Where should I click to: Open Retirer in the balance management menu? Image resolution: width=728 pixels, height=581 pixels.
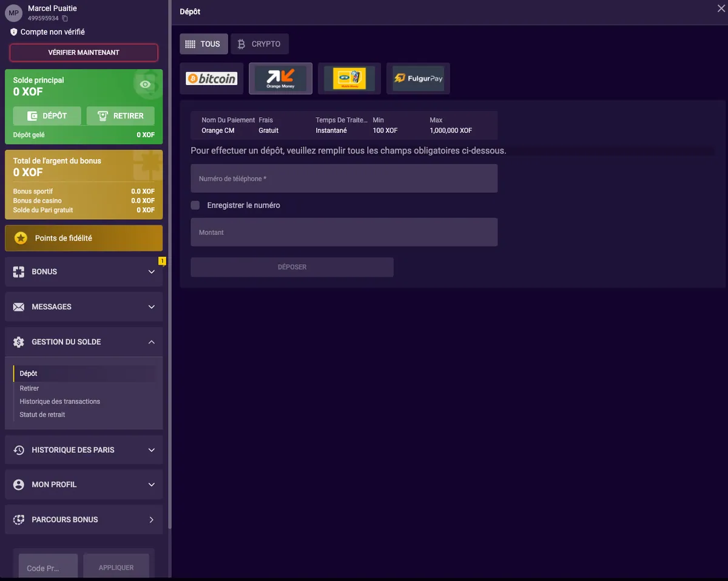29,388
